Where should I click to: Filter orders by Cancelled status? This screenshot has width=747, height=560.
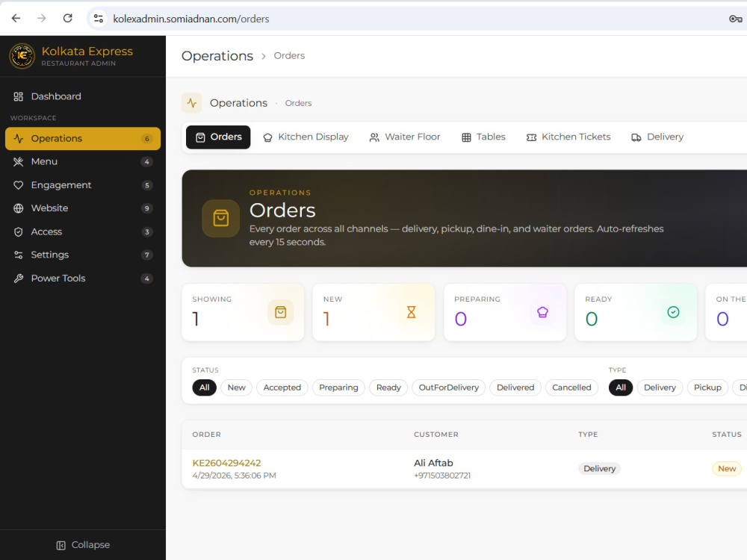pyautogui.click(x=571, y=388)
